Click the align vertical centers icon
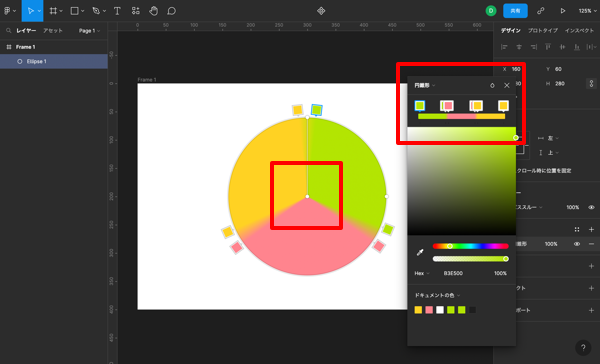 pyautogui.click(x=562, y=47)
